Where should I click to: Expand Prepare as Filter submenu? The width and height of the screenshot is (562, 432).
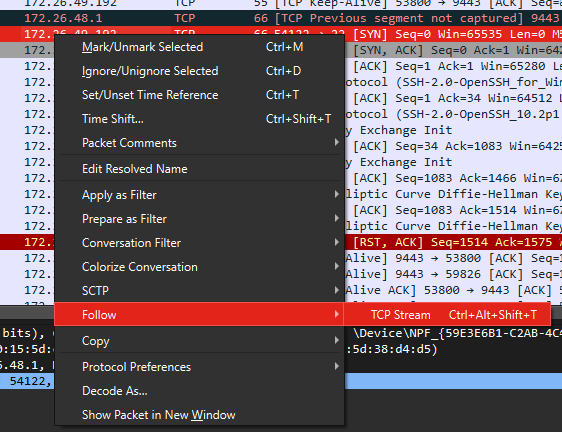pos(199,219)
